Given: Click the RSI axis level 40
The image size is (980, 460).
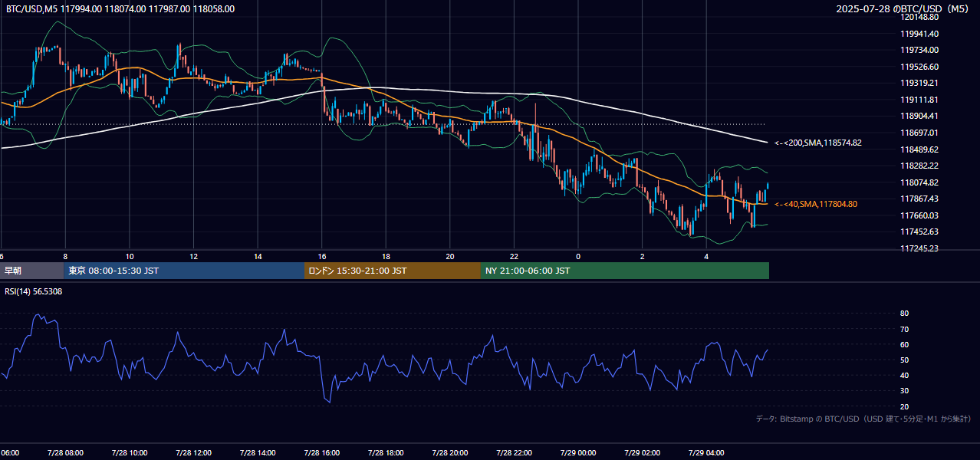Looking at the screenshot, I should pos(904,375).
